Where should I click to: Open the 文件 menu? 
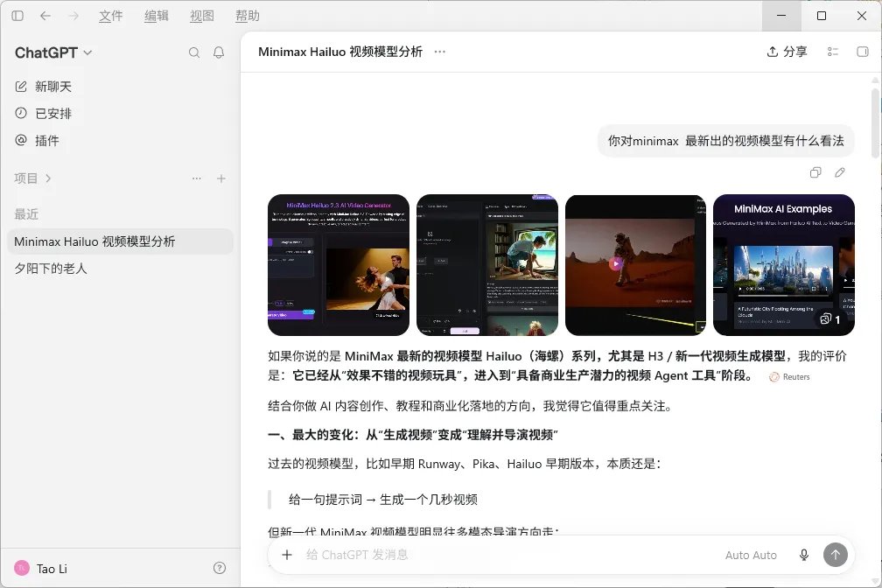(x=111, y=16)
